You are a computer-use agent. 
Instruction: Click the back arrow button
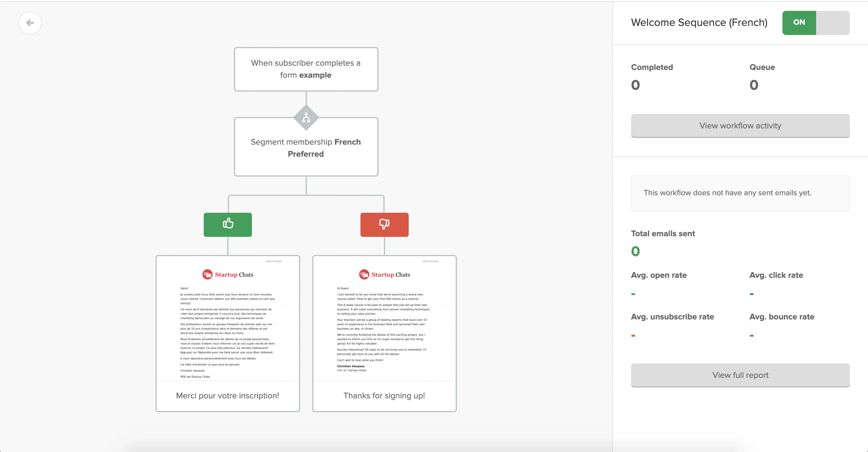[x=30, y=23]
